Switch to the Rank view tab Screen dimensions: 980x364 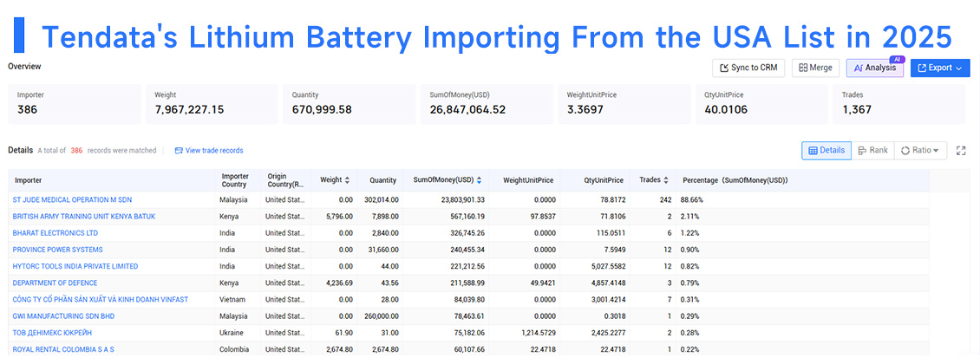872,151
